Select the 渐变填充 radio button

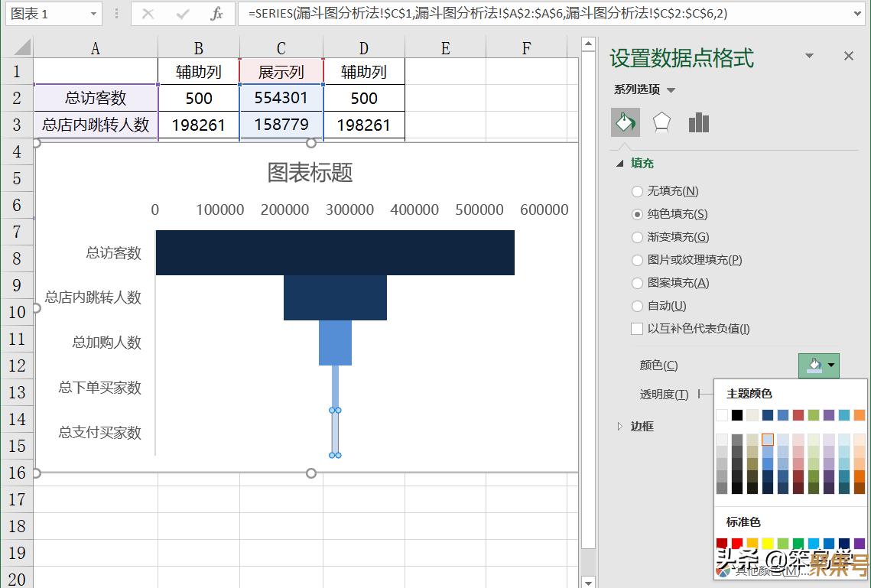click(x=637, y=237)
